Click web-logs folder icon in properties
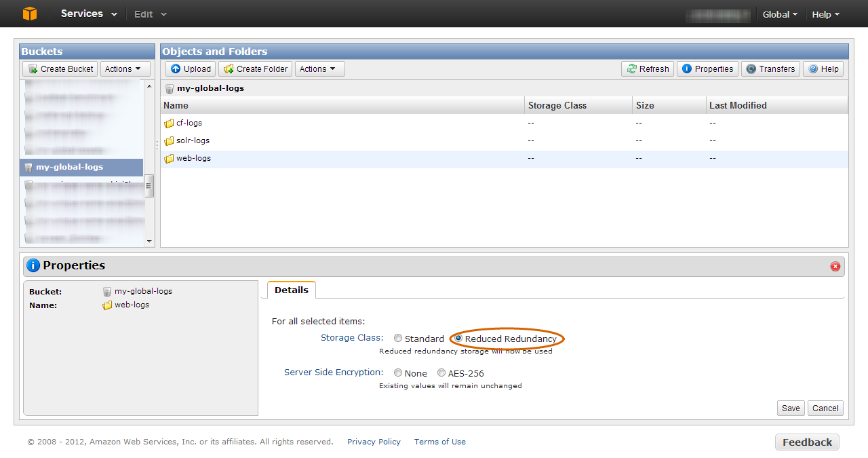This screenshot has width=868, height=458. tap(107, 305)
